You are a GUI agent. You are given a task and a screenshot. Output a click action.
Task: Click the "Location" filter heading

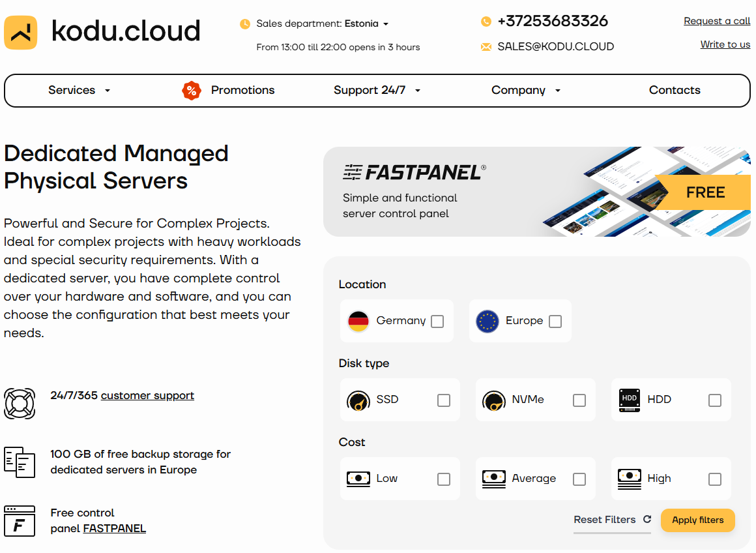(x=362, y=285)
